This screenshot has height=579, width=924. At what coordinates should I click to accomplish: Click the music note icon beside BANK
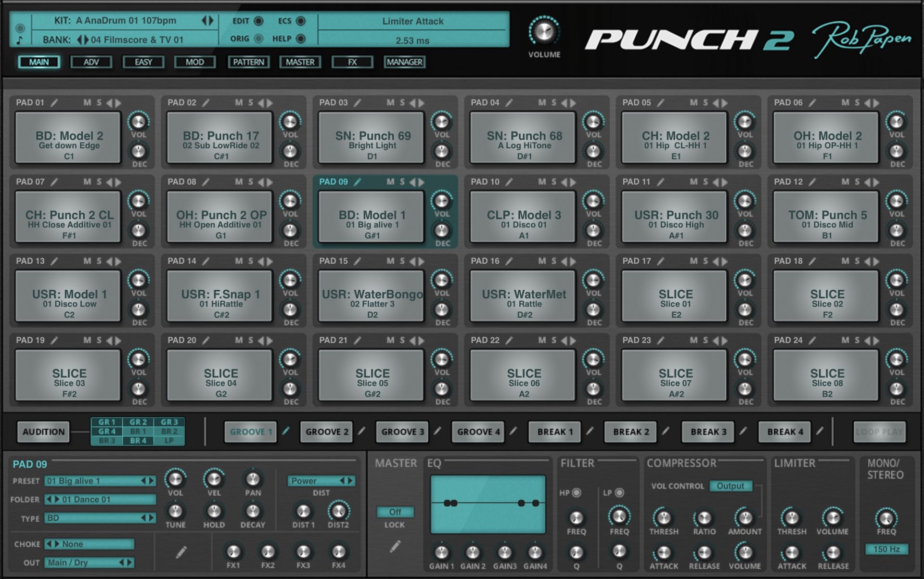19,40
